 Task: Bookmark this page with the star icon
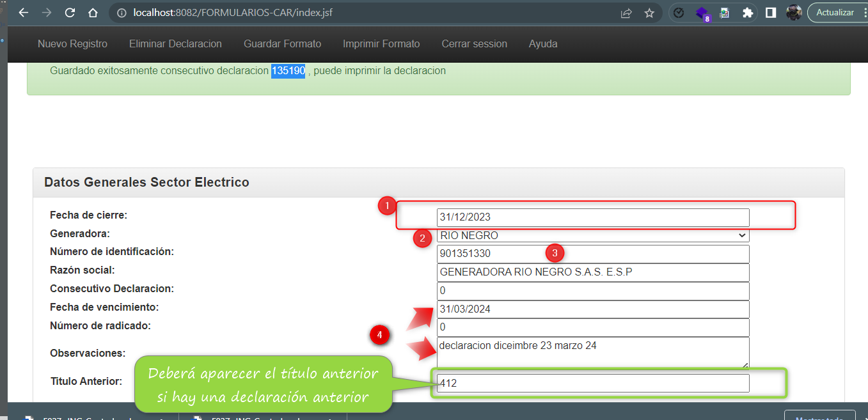click(649, 13)
